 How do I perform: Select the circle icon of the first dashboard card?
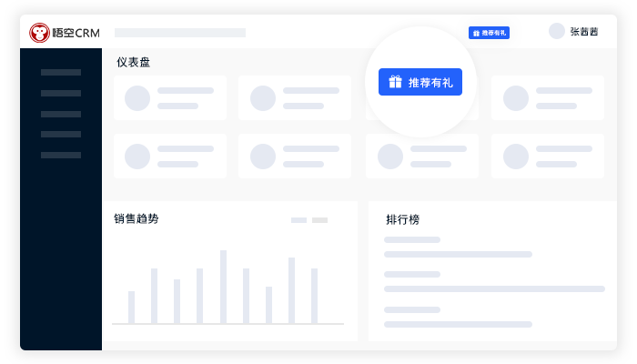(137, 97)
